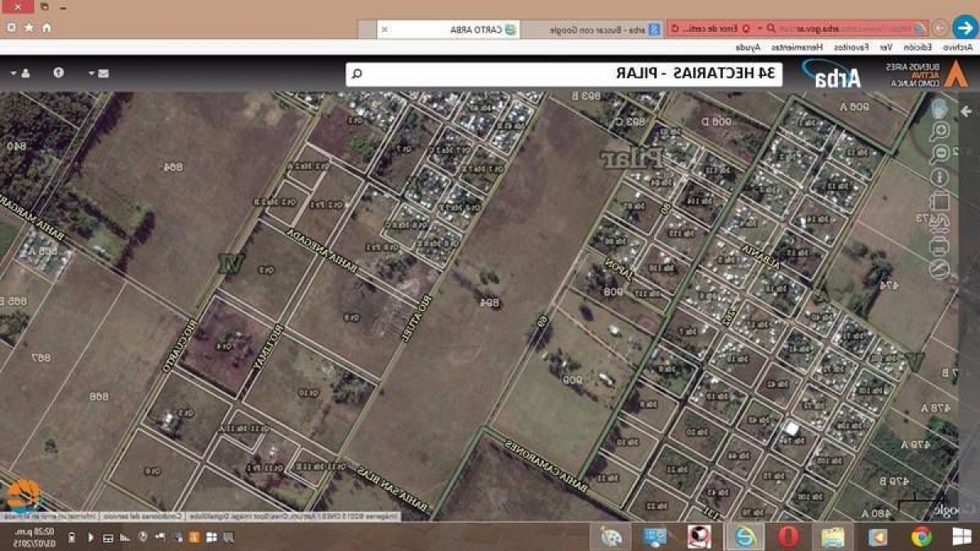Collapse the map tools panel with the arrow
Image resolution: width=980 pixels, height=551 pixels.
pos(966,111)
